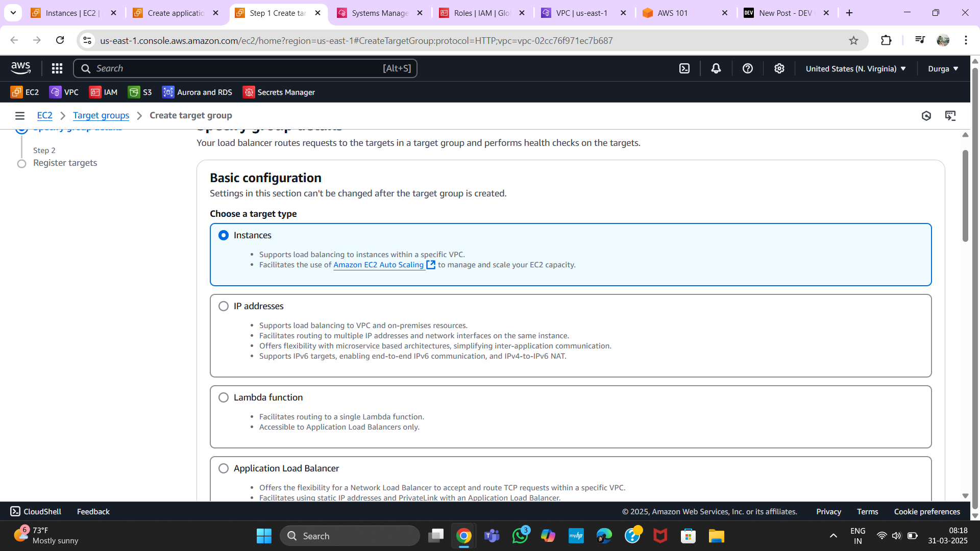This screenshot has height=551, width=980.
Task: Open the Privacy link
Action: (x=828, y=511)
